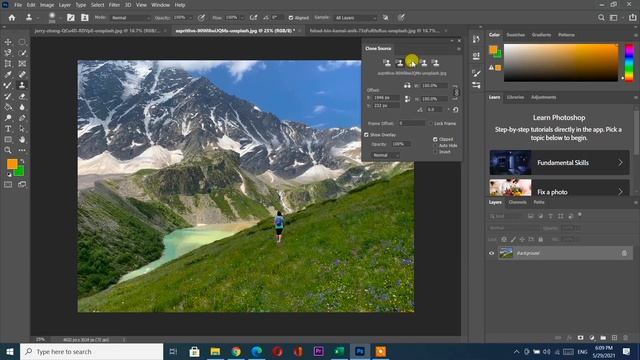Toggle the Brush Settings panel icon

point(71,18)
